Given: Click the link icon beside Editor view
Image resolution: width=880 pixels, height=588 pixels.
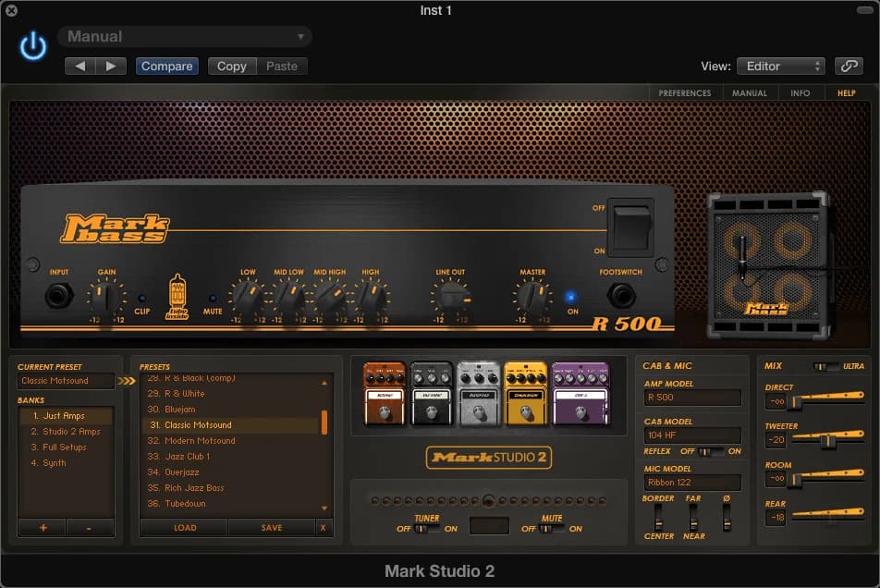Looking at the screenshot, I should coord(848,67).
